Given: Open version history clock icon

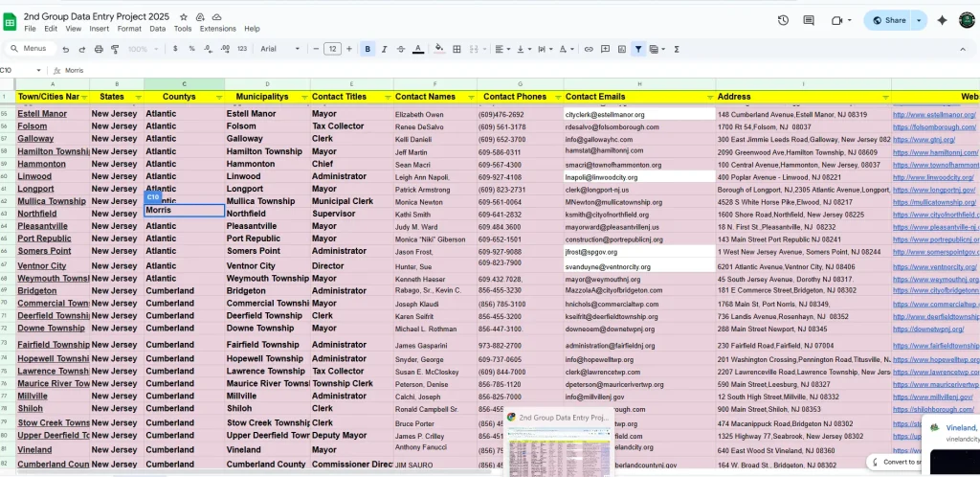Looking at the screenshot, I should (x=783, y=20).
